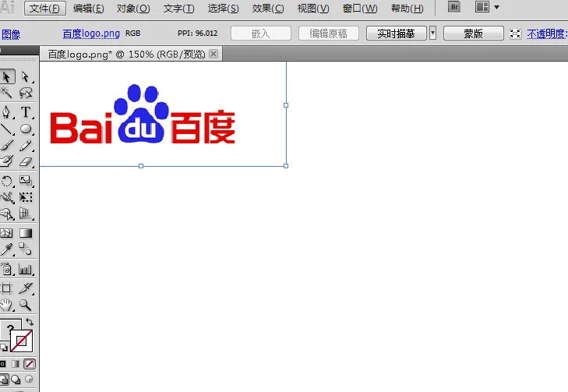
Task: Open the 不透明度 opacity link
Action: pyautogui.click(x=547, y=34)
